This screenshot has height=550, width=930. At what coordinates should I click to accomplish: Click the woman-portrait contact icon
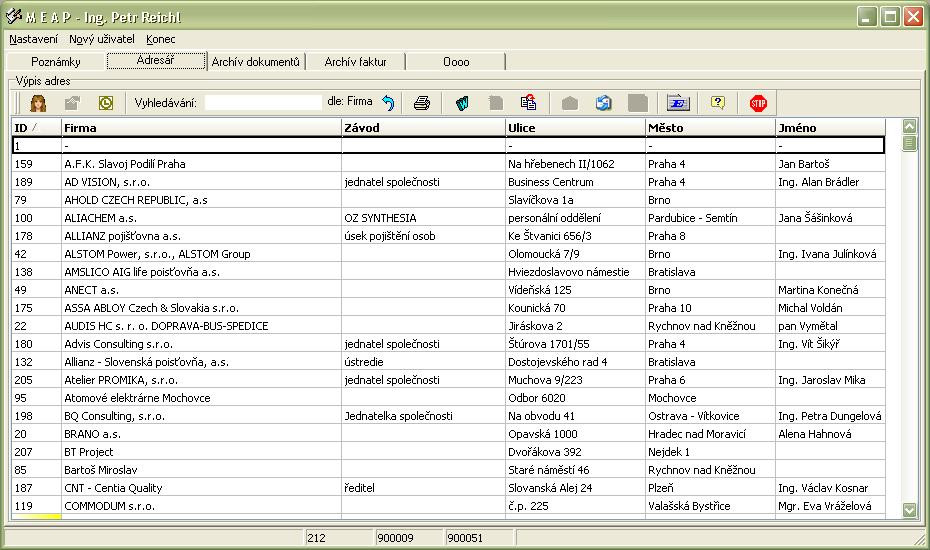pos(38,103)
